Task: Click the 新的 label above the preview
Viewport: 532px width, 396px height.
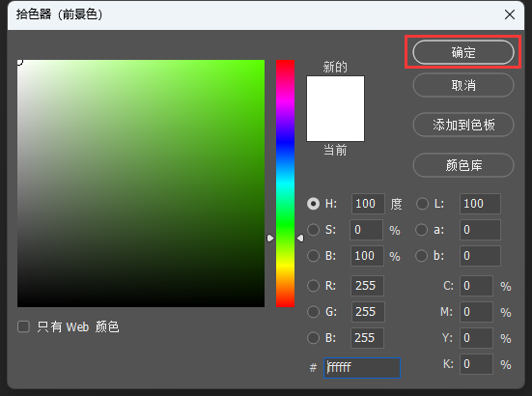Action: coord(335,67)
